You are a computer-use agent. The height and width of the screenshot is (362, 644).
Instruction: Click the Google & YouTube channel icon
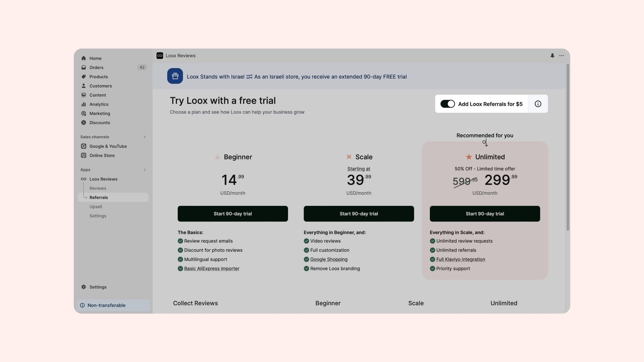coord(83,146)
